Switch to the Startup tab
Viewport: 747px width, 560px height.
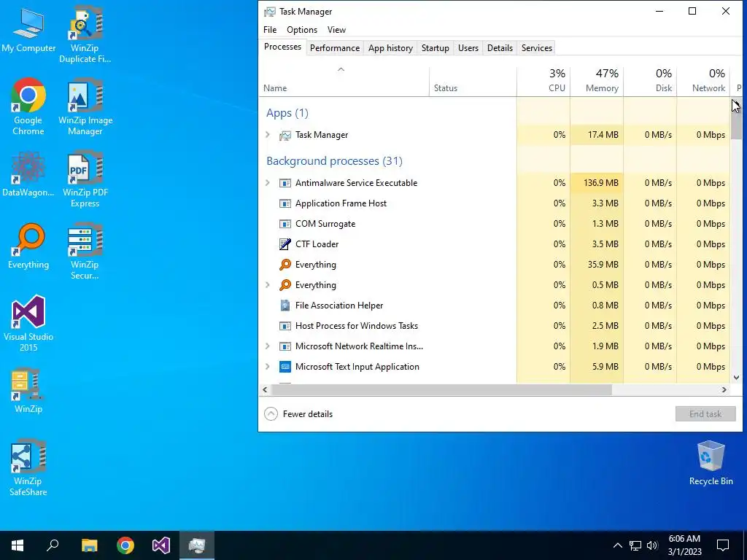click(x=435, y=48)
